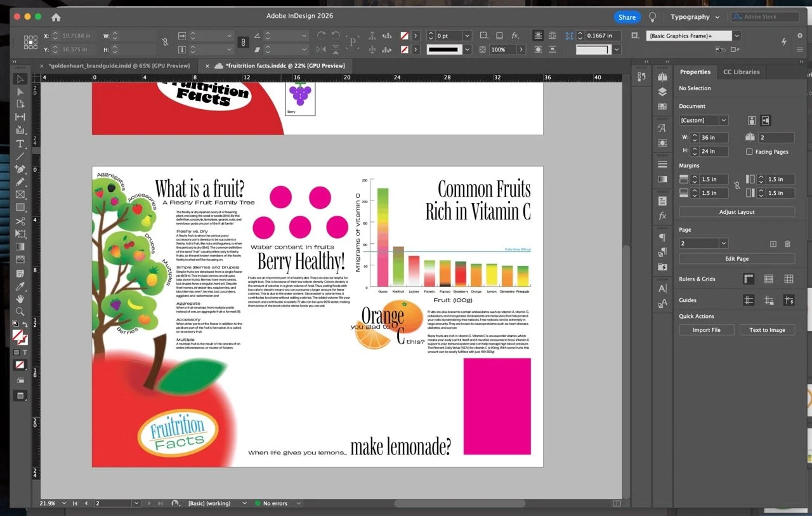Open the CC Libraries tab
The height and width of the screenshot is (516, 812).
point(742,72)
